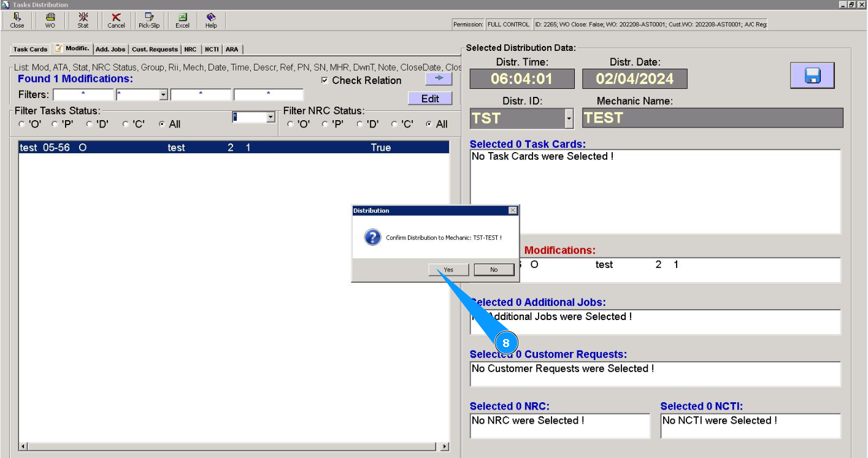The image size is (868, 458).
Task: Toggle the Check Relation checkbox
Action: click(x=325, y=80)
